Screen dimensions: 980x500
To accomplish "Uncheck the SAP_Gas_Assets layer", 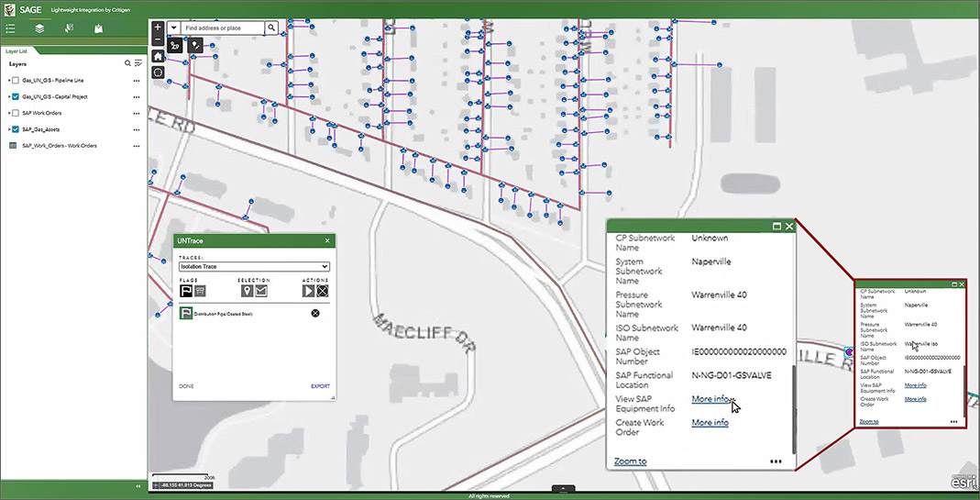I will (16, 129).
